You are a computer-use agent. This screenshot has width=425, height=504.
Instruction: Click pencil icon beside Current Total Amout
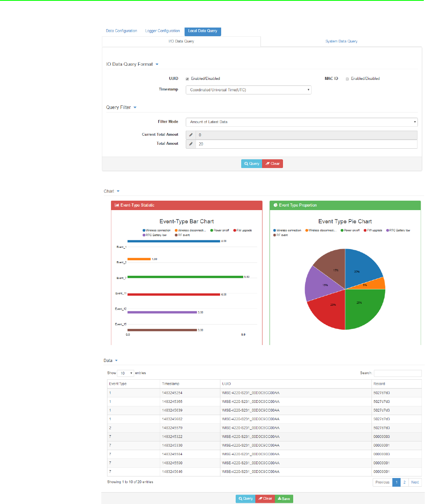point(191,135)
